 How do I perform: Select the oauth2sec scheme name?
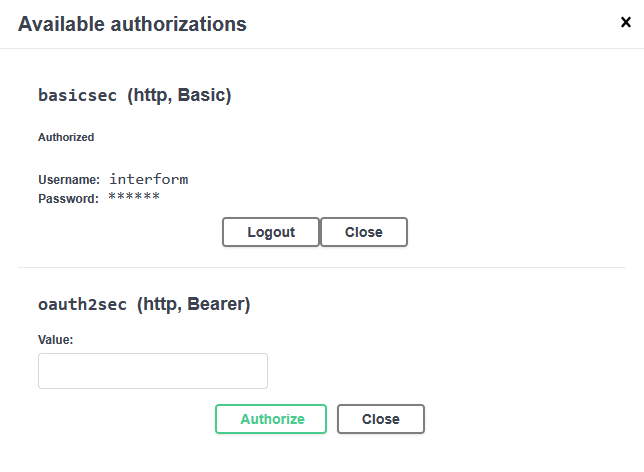pyautogui.click(x=83, y=304)
